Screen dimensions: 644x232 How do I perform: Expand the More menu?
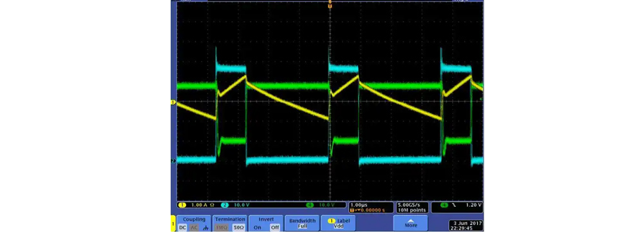coord(411,223)
